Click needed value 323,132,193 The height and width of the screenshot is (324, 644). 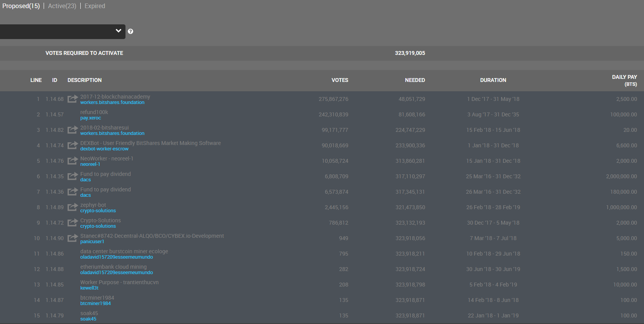[x=410, y=223]
